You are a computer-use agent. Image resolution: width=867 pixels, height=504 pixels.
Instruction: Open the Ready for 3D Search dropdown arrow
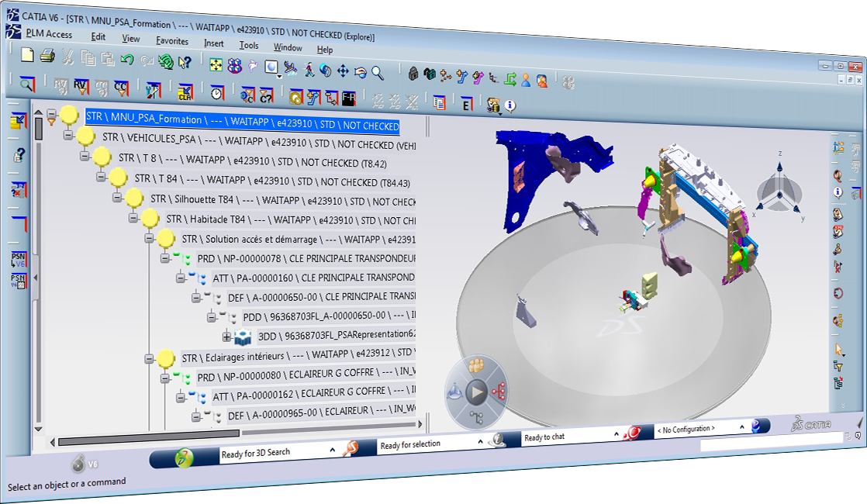[x=333, y=450]
